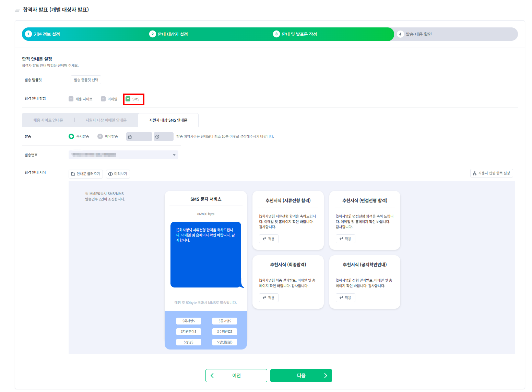Open 사용자 맵핑 항목 설정

[x=491, y=173]
